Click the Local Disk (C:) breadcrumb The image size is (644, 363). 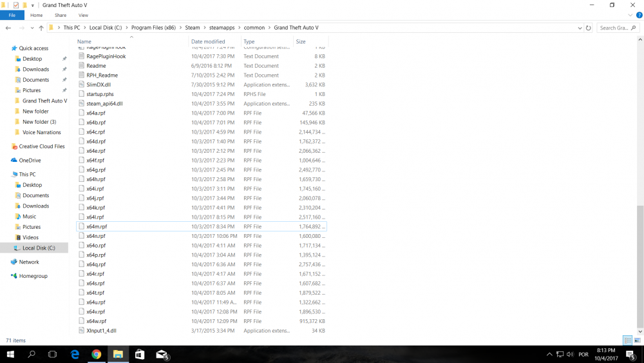(x=106, y=28)
